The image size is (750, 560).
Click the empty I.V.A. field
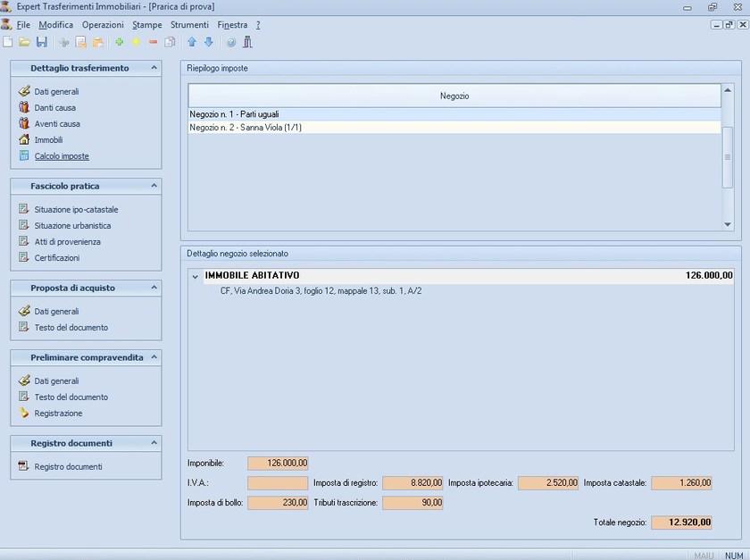click(278, 483)
